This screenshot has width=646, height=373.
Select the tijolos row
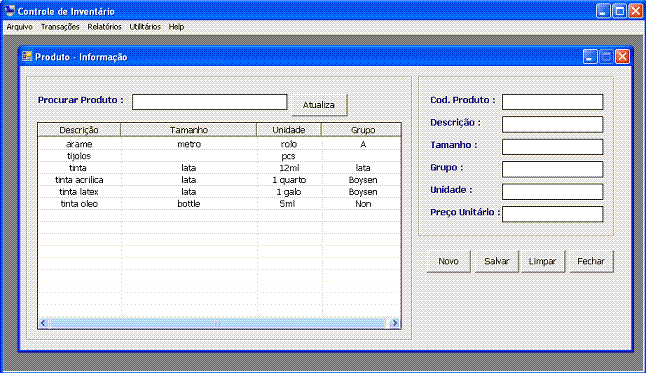pyautogui.click(x=219, y=156)
